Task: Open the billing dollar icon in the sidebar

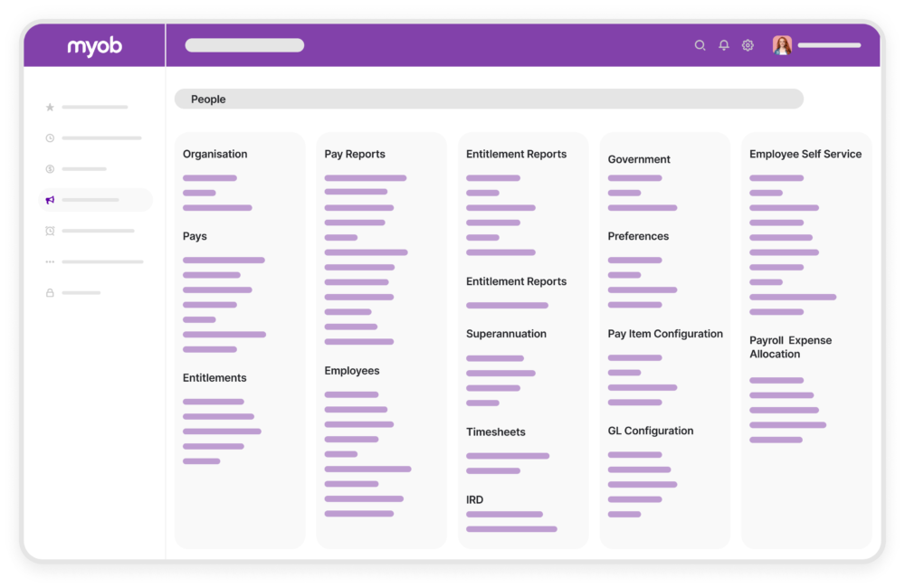Action: [x=50, y=168]
